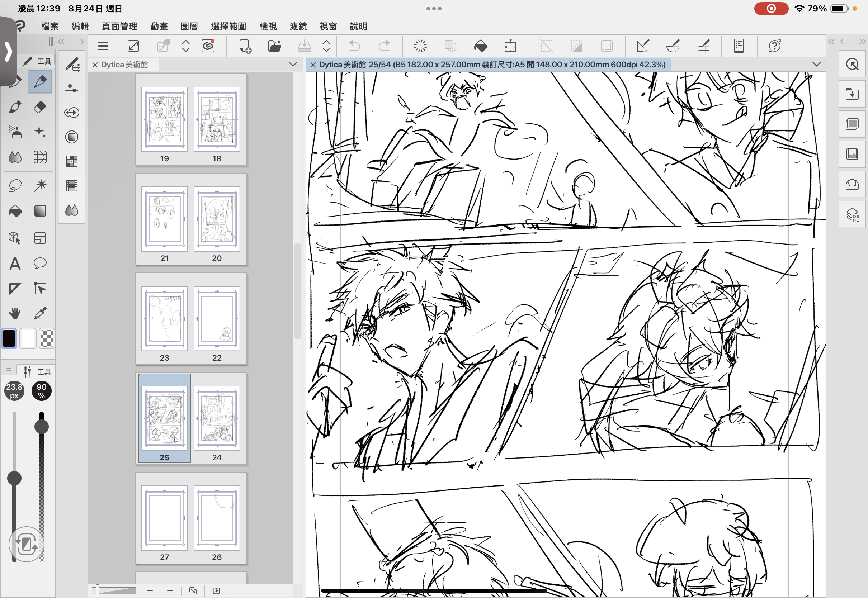The image size is (868, 598).
Task: Open page 24 thumbnail
Action: point(217,418)
